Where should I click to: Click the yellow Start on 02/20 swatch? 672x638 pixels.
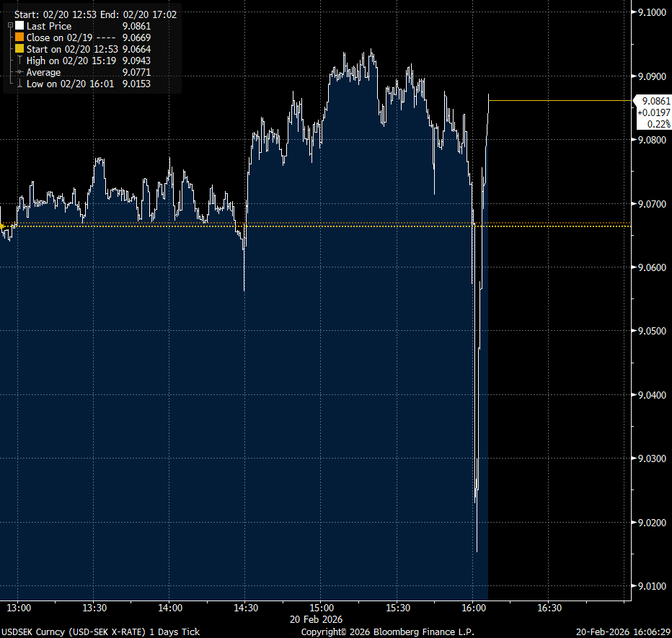[x=19, y=49]
